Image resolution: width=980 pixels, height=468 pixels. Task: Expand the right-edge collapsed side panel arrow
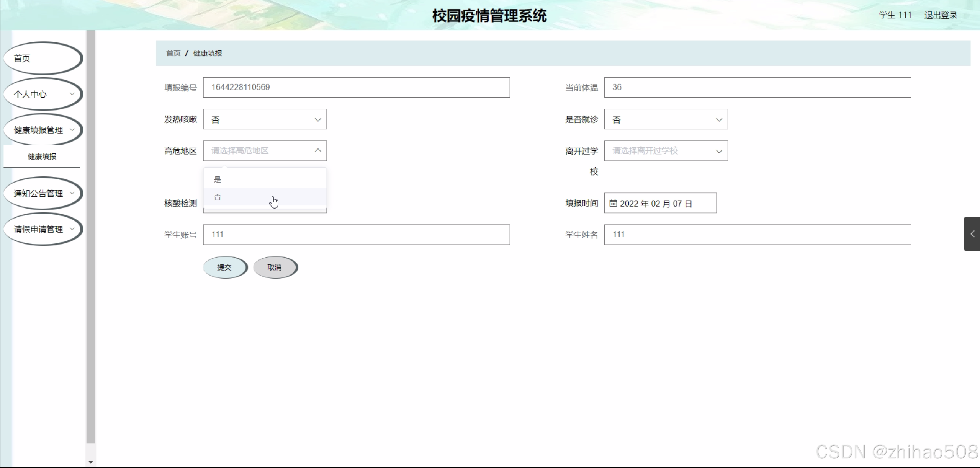(x=972, y=234)
